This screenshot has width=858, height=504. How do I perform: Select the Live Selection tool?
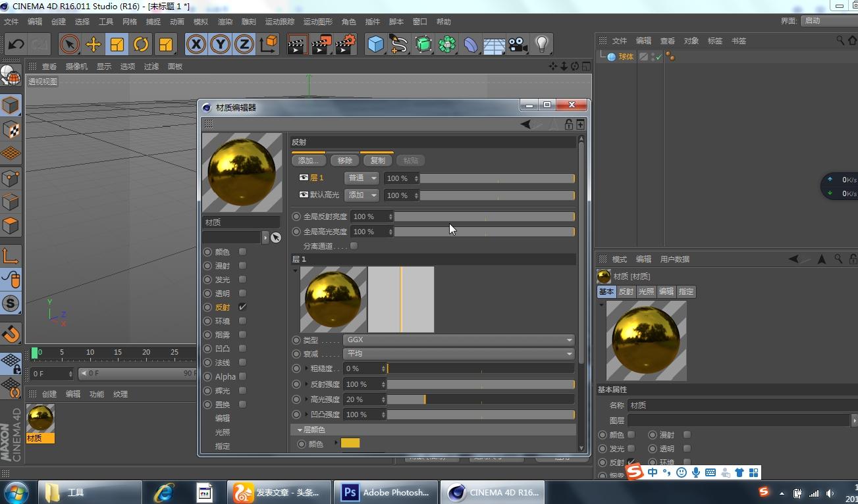(69, 45)
